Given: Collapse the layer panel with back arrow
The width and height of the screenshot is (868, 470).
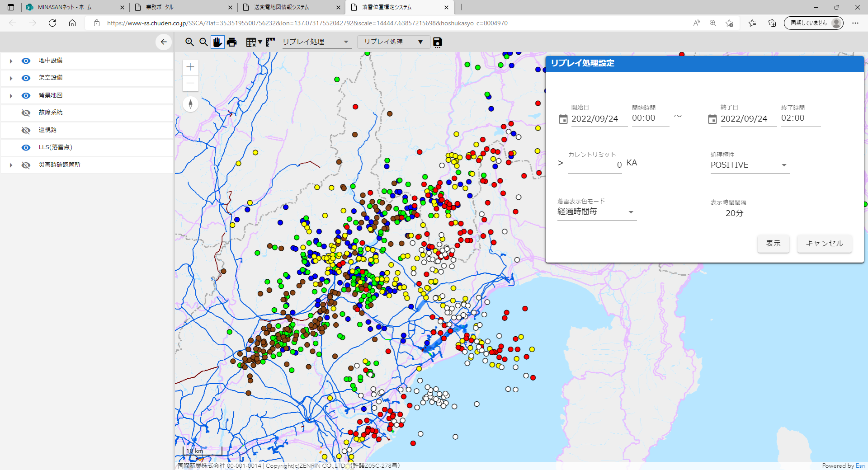Looking at the screenshot, I should pyautogui.click(x=163, y=42).
